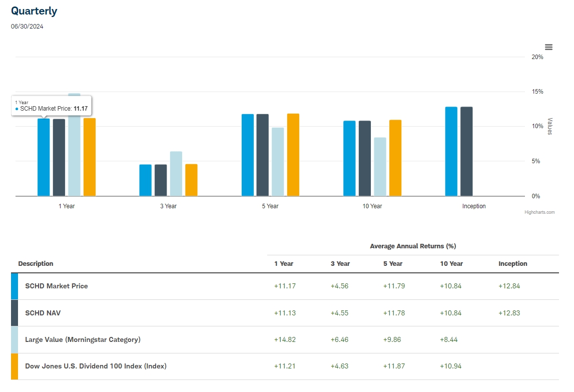Click the +6.46 Large Value cell

tap(339, 339)
